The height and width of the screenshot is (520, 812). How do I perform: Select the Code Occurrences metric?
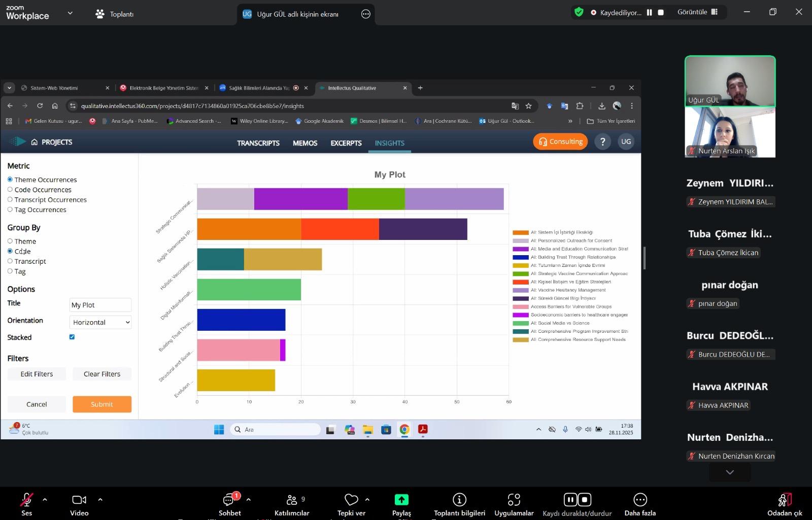click(x=10, y=190)
